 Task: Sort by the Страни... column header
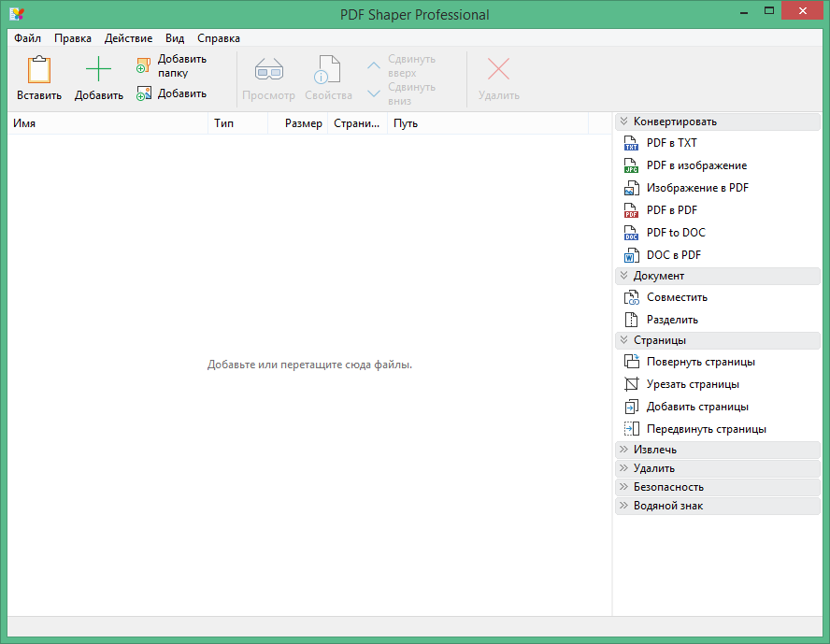[357, 123]
